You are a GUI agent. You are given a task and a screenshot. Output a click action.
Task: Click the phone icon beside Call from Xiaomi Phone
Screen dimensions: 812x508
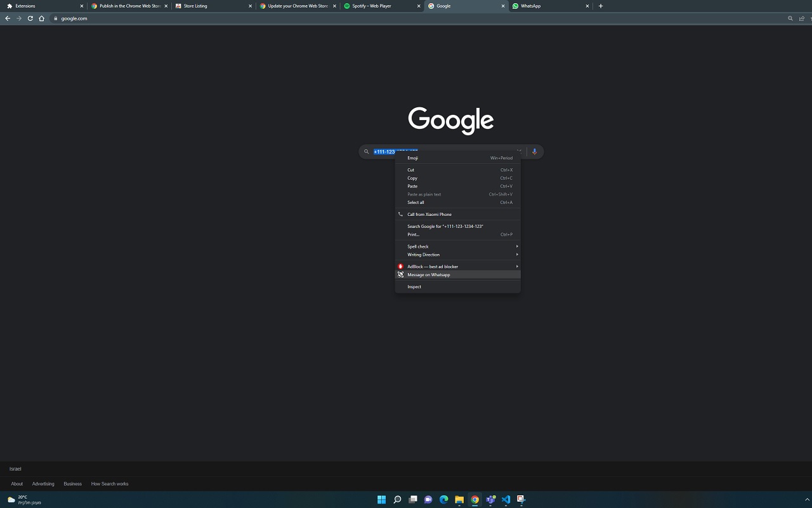pyautogui.click(x=400, y=214)
